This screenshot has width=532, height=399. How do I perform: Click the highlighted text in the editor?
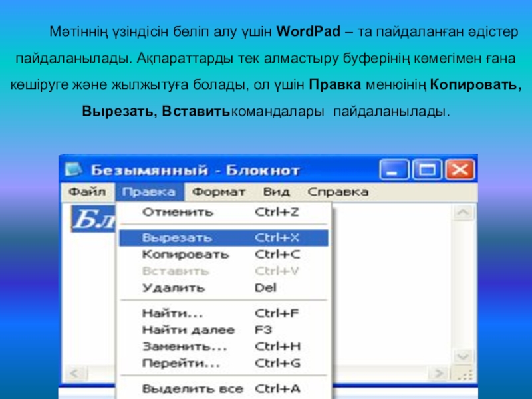(x=94, y=219)
